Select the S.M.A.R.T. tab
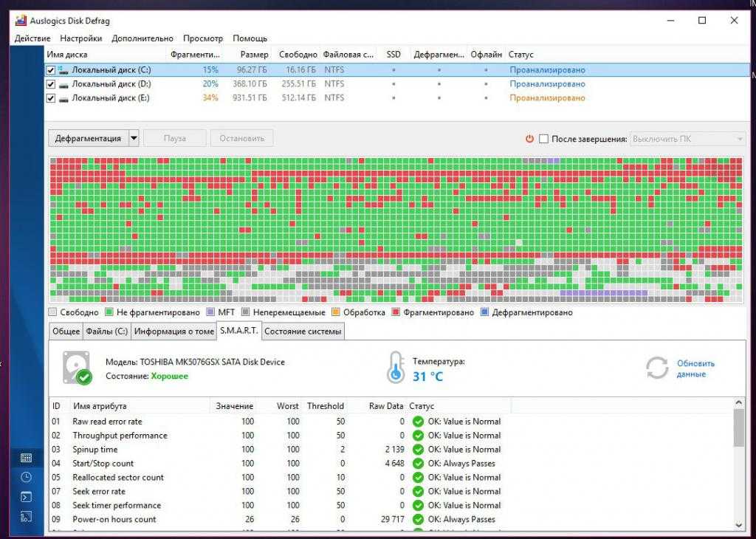The width and height of the screenshot is (756, 539). click(239, 331)
